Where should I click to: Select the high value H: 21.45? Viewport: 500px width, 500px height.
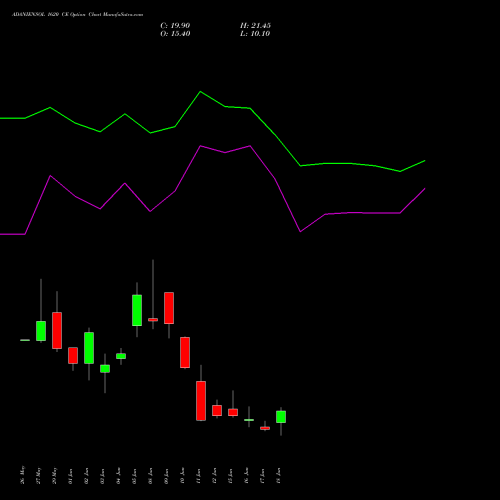255,26
